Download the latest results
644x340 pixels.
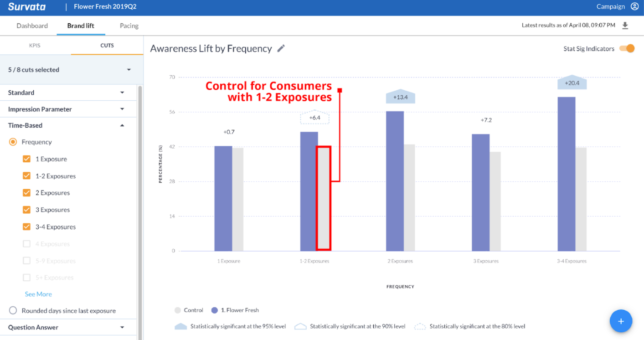[x=625, y=26]
